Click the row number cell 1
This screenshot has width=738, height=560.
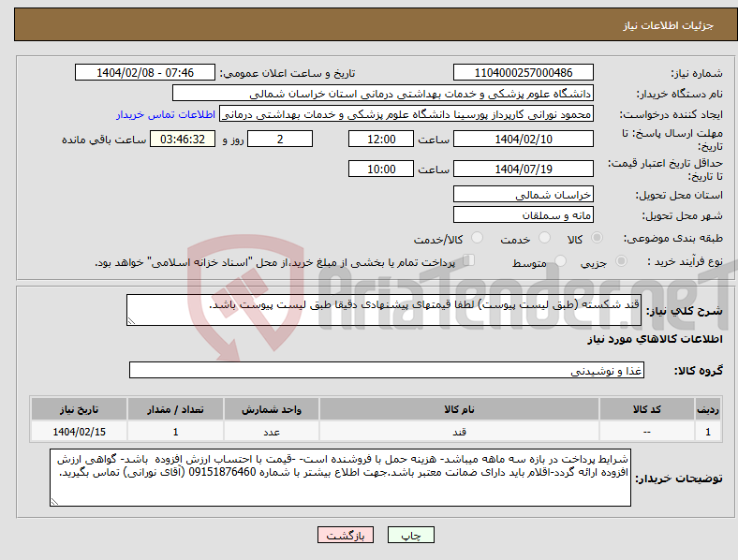point(708,432)
